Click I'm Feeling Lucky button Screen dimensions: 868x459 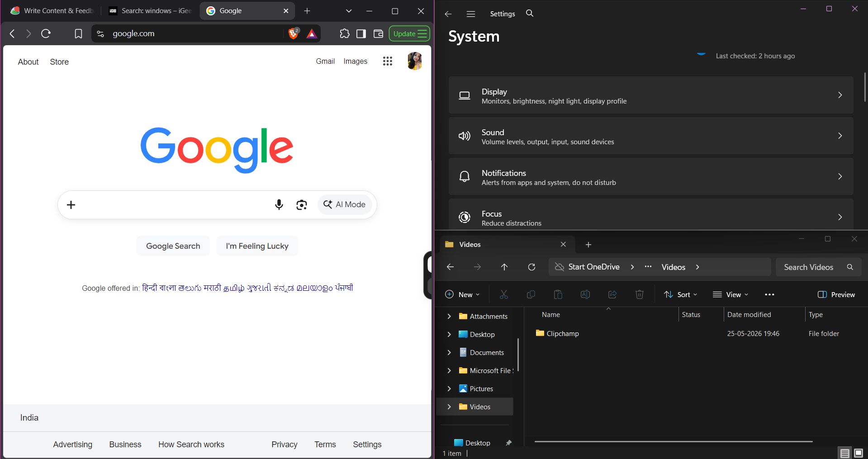(257, 246)
